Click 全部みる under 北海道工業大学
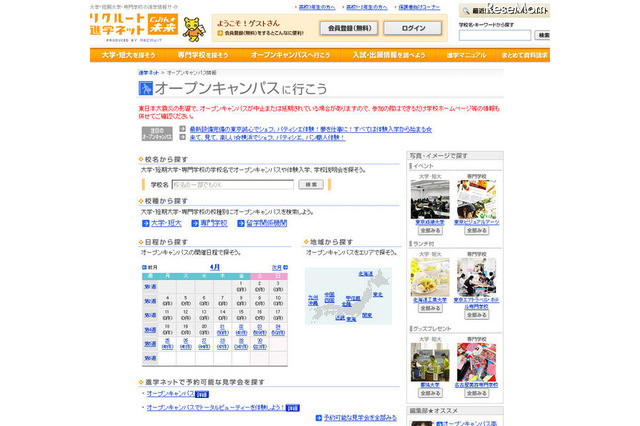Screen dimensions: 640x426 coord(430,308)
